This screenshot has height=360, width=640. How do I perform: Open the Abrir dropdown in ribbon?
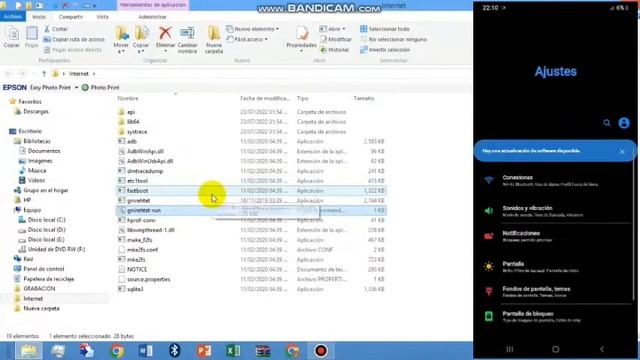[333, 29]
